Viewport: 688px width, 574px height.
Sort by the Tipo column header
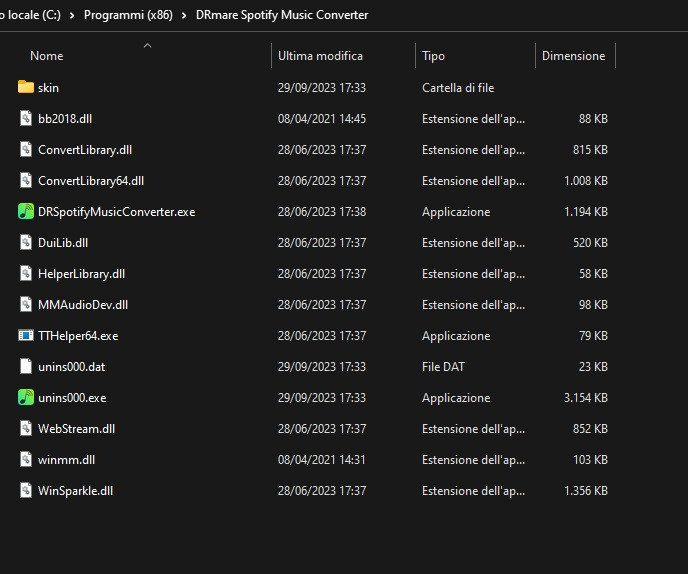[x=433, y=56]
